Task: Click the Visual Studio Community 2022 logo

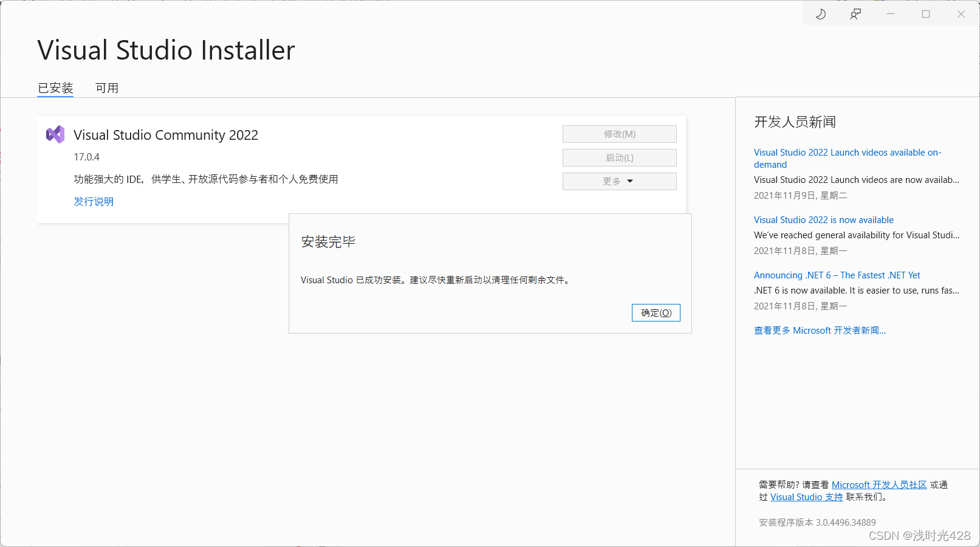Action: 55,134
